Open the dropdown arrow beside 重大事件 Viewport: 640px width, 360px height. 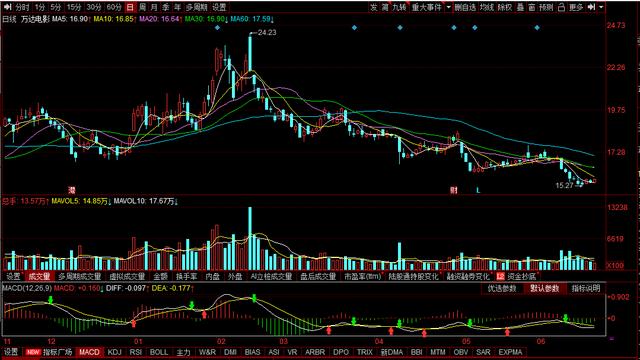pos(449,7)
